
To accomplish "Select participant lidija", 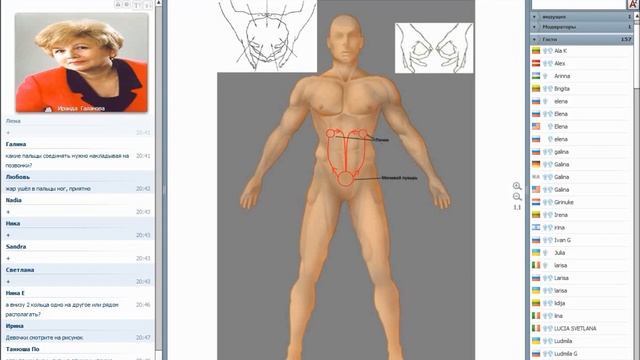I will tap(560, 303).
